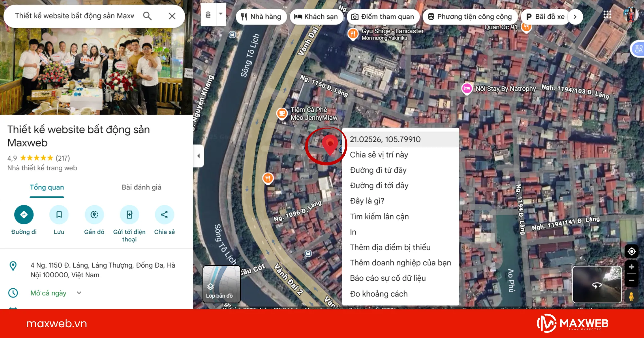The image size is (644, 338).
Task: Click the Lưu (save) bookmark icon
Action: pos(59,215)
